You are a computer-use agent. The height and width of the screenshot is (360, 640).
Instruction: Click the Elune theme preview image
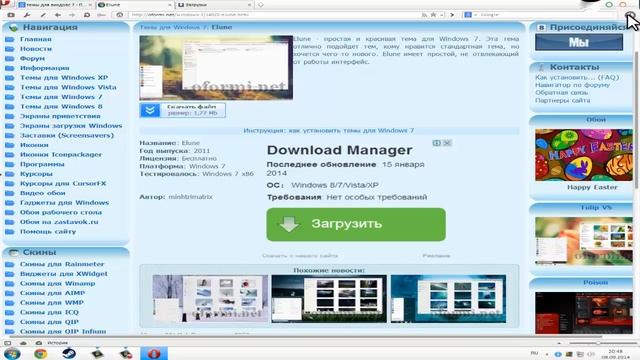[216, 67]
